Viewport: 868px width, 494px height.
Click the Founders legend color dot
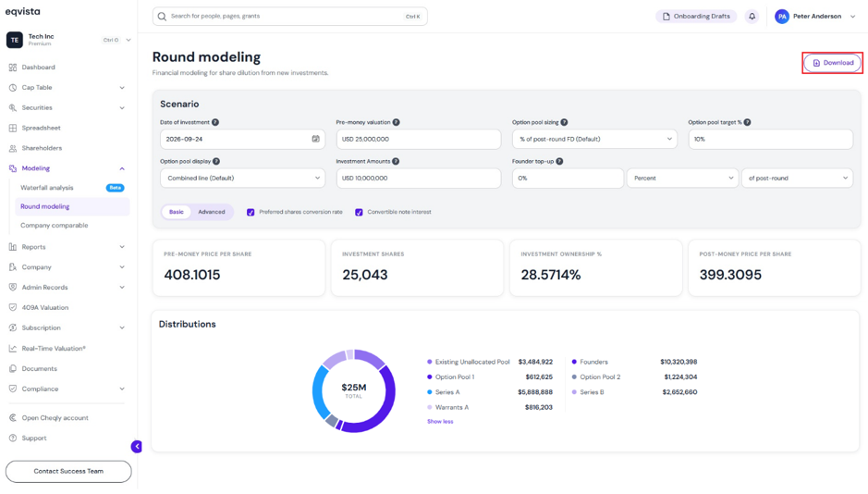coord(574,362)
